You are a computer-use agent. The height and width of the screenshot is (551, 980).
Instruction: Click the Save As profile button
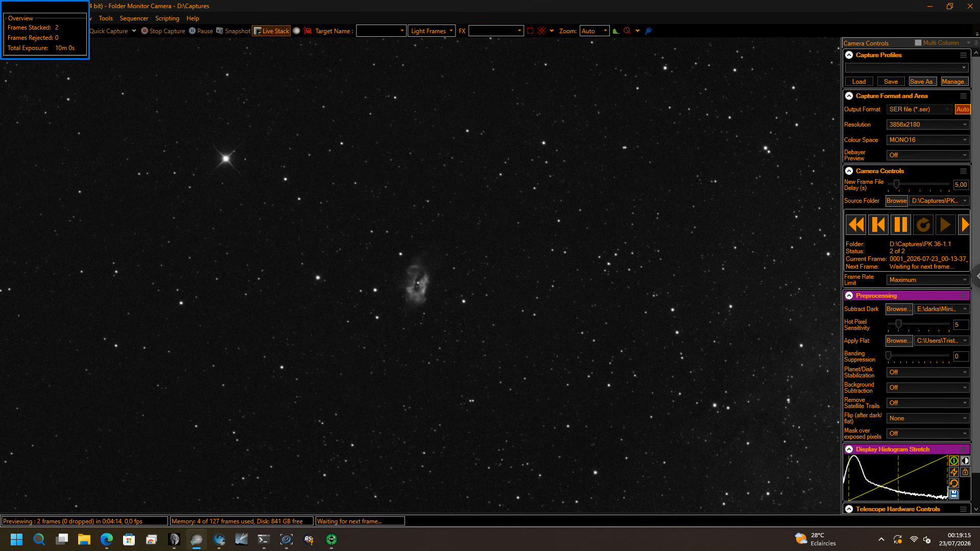pos(922,82)
